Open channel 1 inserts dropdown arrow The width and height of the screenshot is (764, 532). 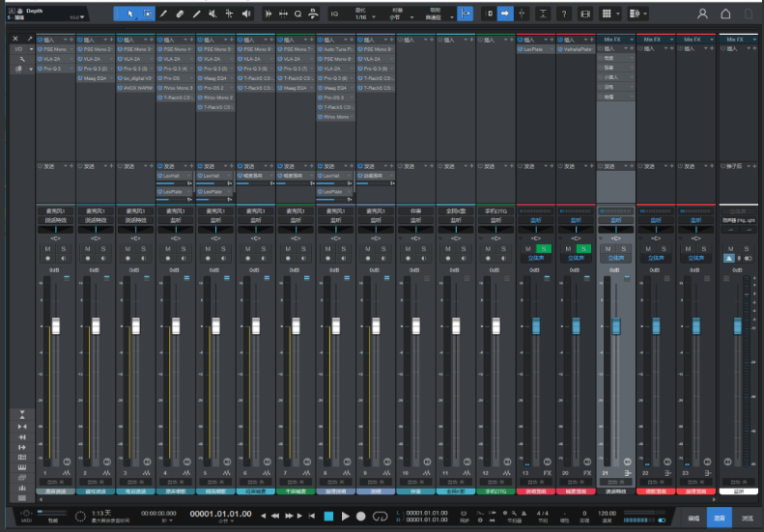[66, 40]
